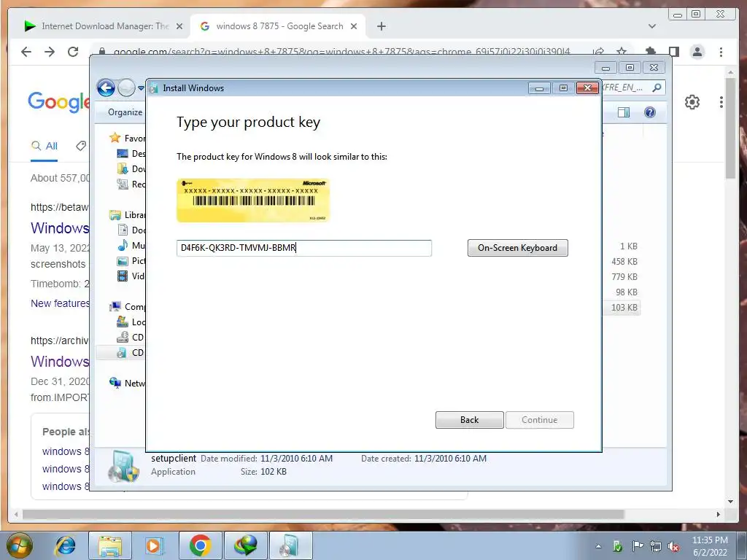747x560 pixels.
Task: Open Google settings gear icon
Action: point(692,101)
